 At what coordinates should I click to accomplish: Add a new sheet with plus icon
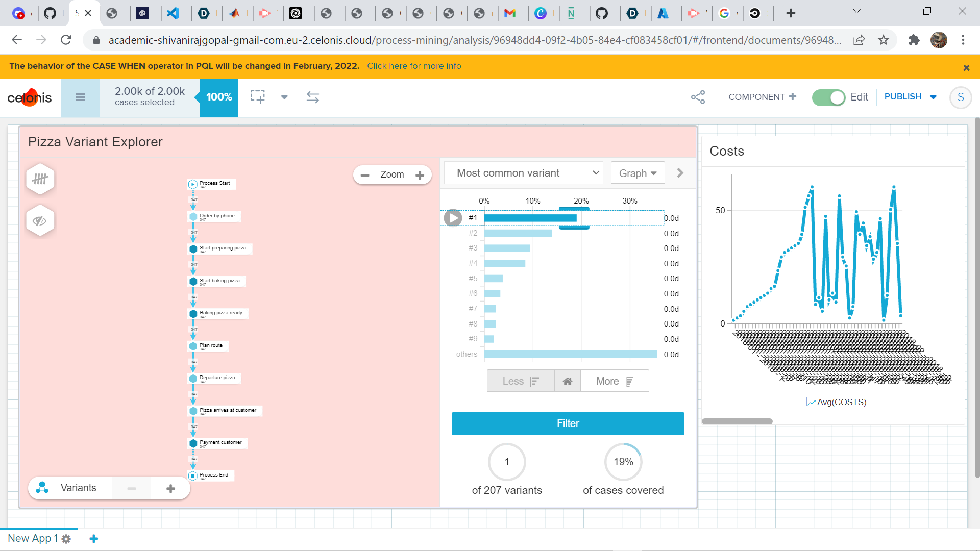point(94,538)
